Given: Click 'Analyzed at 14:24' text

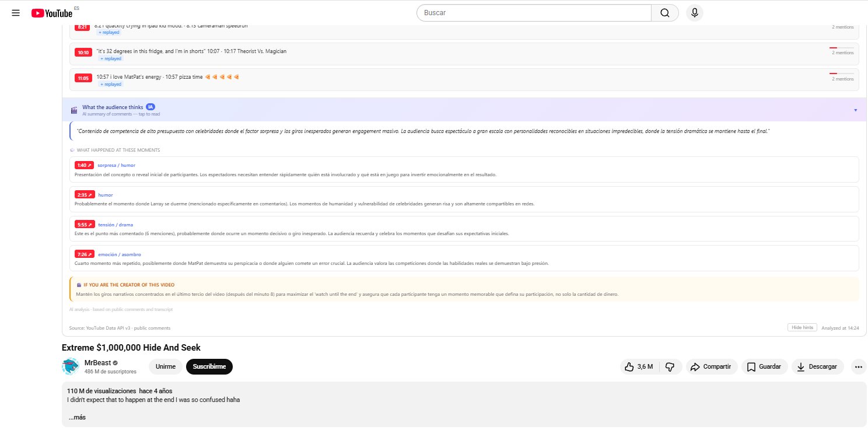Looking at the screenshot, I should point(840,328).
